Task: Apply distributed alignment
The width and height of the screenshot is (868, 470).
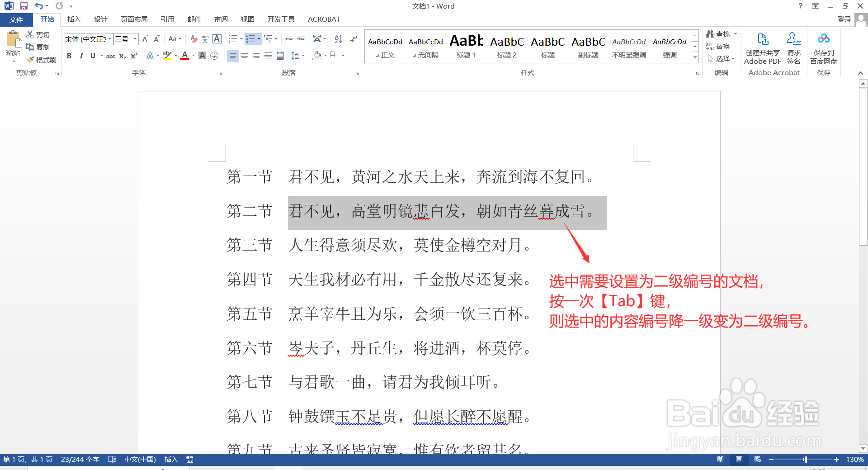Action: tap(280, 56)
